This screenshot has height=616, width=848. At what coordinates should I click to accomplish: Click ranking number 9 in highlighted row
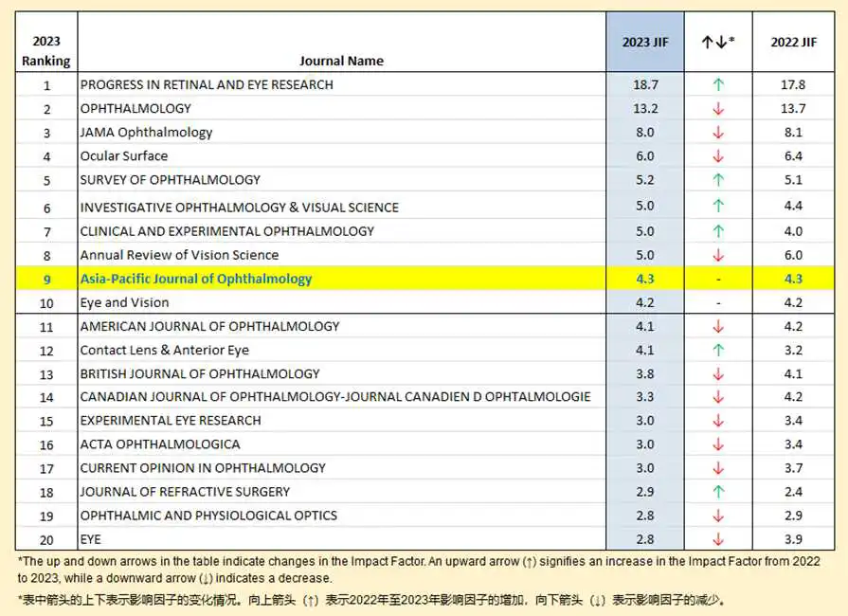(47, 280)
